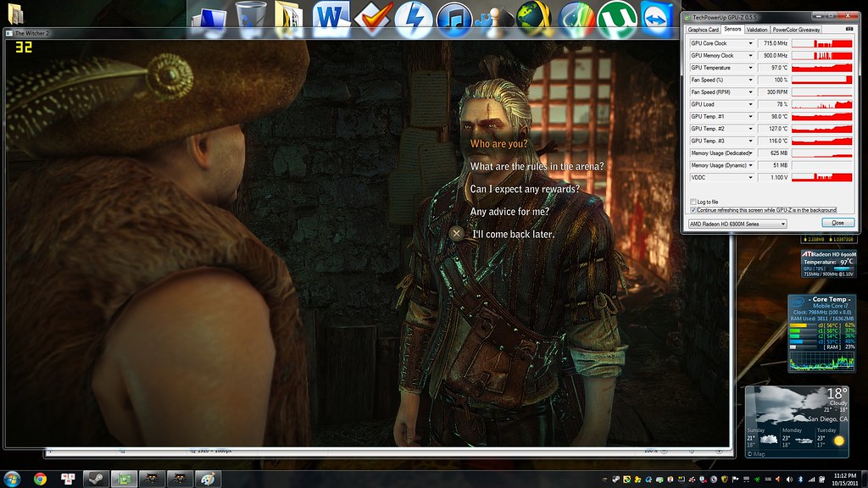The width and height of the screenshot is (868, 488).
Task: Click the 625 MB dedicated memory value
Action: coord(773,153)
